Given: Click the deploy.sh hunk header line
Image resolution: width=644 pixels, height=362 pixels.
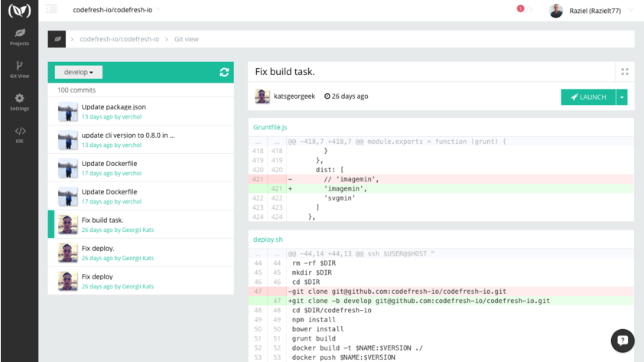Looking at the screenshot, I should [x=441, y=253].
